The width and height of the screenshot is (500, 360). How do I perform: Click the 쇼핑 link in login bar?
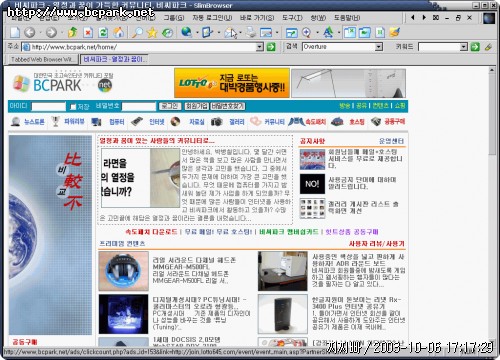click(400, 106)
